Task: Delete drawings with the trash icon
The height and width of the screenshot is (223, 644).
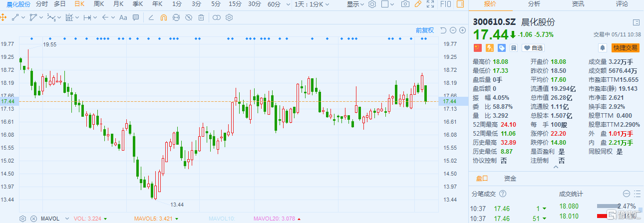Action: coord(201,17)
